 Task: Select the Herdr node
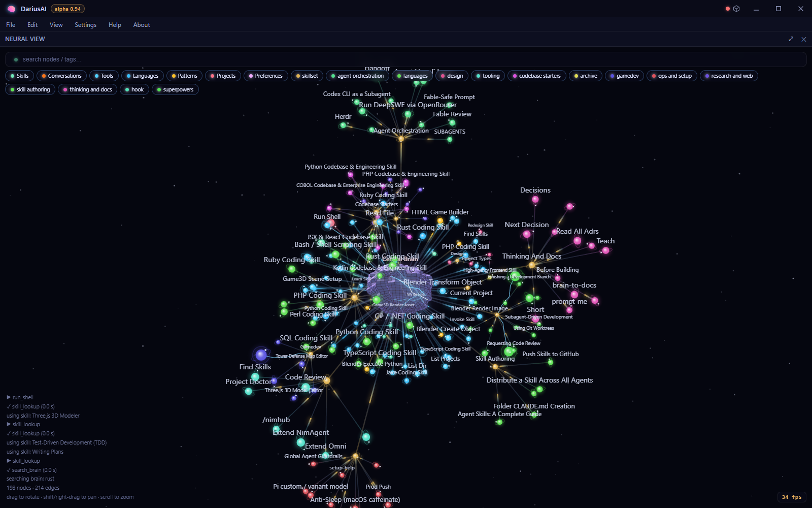[x=343, y=125]
